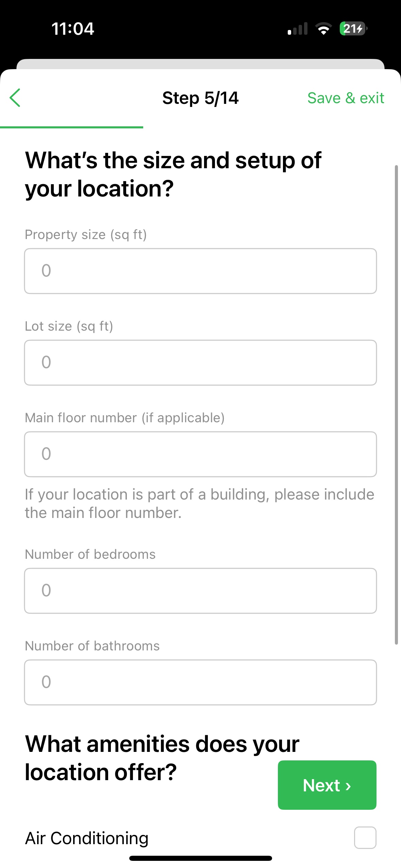Tap the green back chevron icon
401x868 pixels.
[15, 98]
